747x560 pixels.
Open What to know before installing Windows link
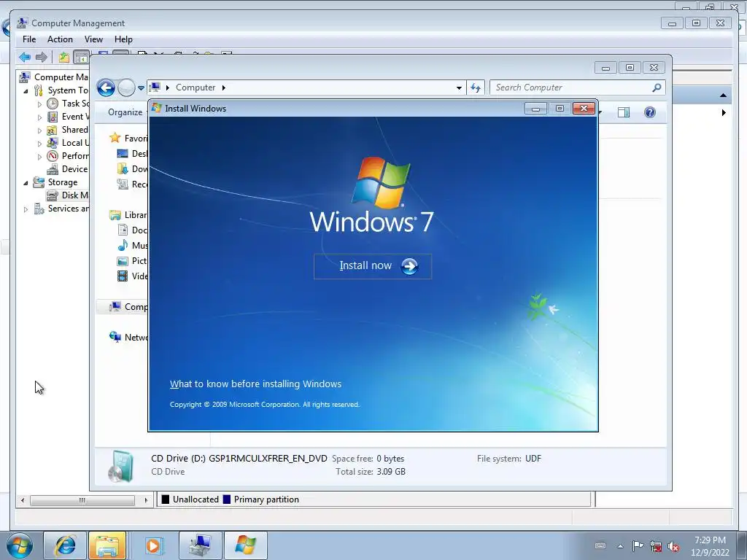(255, 384)
